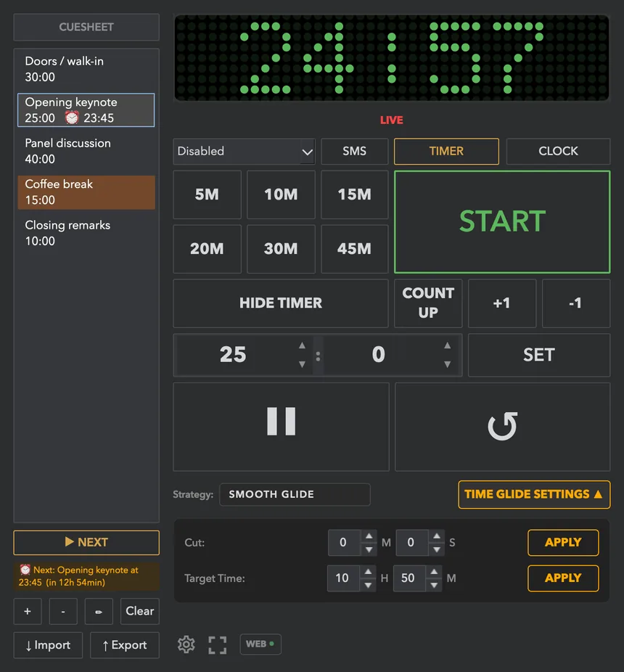Screen dimensions: 624x672
Task: Click the Target Time hours field
Action: tap(343, 578)
